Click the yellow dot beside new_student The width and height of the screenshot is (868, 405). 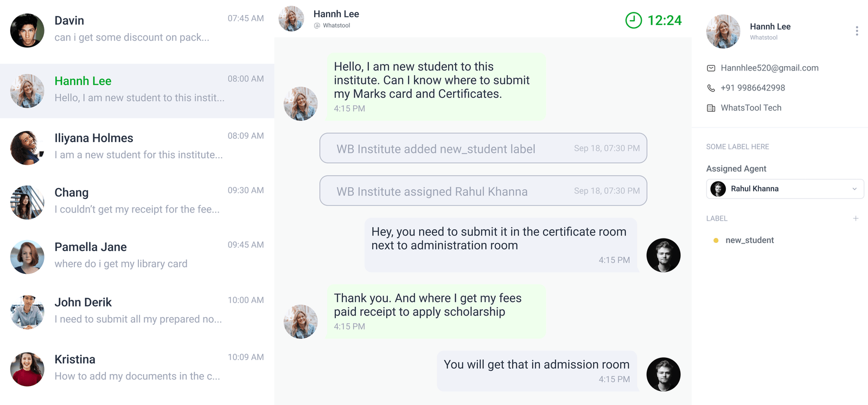(x=716, y=240)
